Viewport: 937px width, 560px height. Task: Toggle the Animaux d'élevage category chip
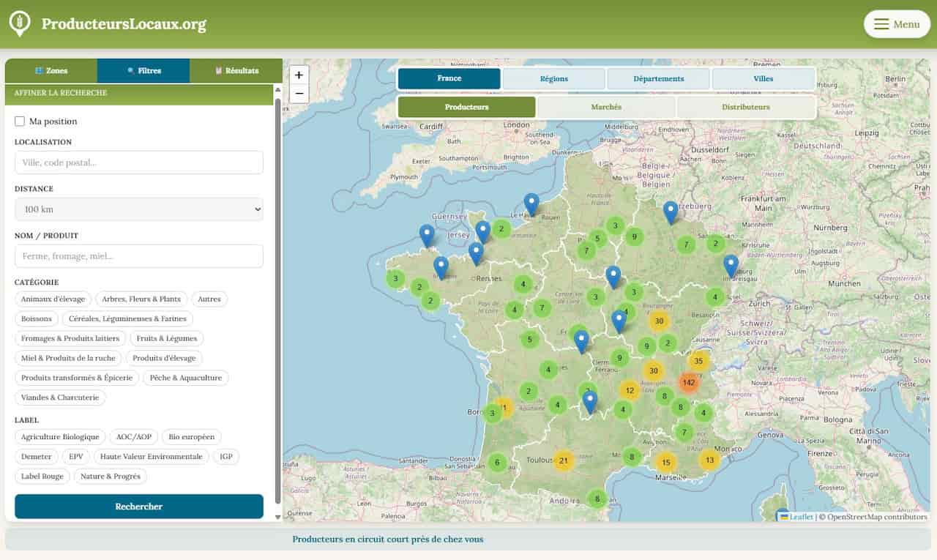point(53,299)
